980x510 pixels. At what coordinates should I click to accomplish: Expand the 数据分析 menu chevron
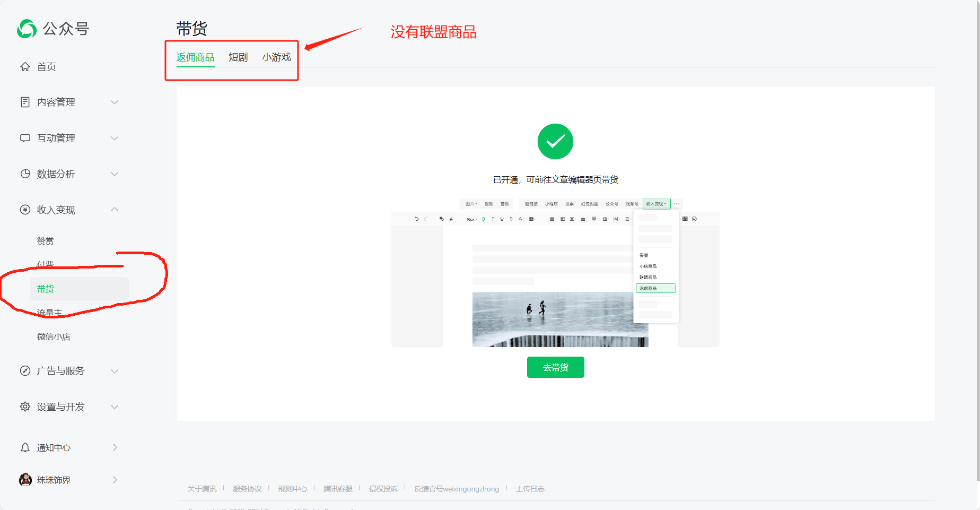pos(115,174)
